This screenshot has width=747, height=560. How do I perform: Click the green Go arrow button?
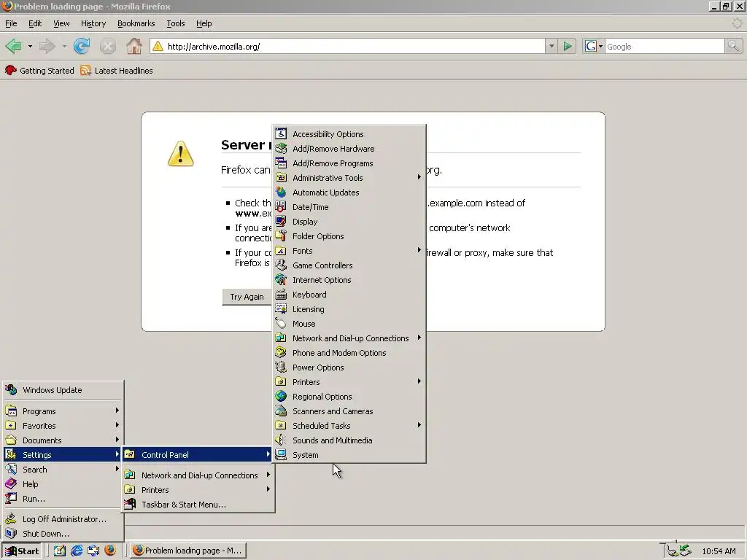pyautogui.click(x=568, y=46)
